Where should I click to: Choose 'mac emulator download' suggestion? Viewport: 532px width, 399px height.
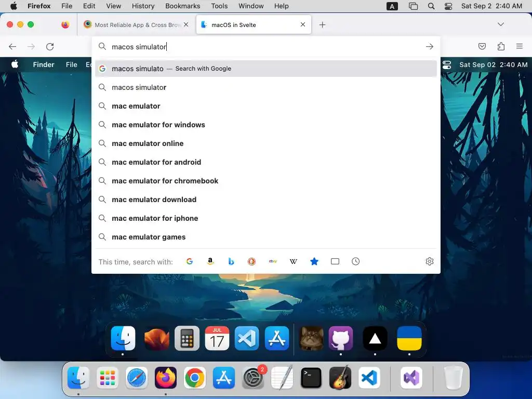pos(266,199)
